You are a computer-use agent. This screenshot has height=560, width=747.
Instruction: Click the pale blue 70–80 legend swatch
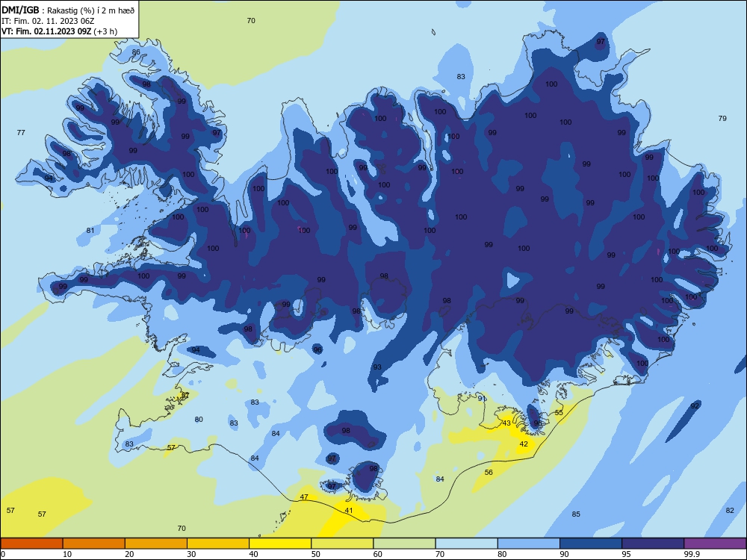tap(466, 544)
